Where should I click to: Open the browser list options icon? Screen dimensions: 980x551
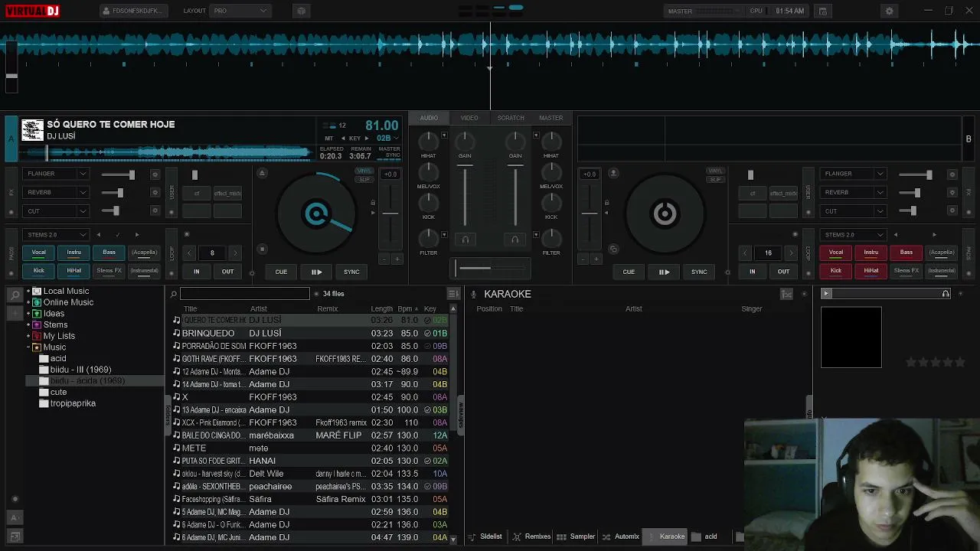(x=453, y=294)
